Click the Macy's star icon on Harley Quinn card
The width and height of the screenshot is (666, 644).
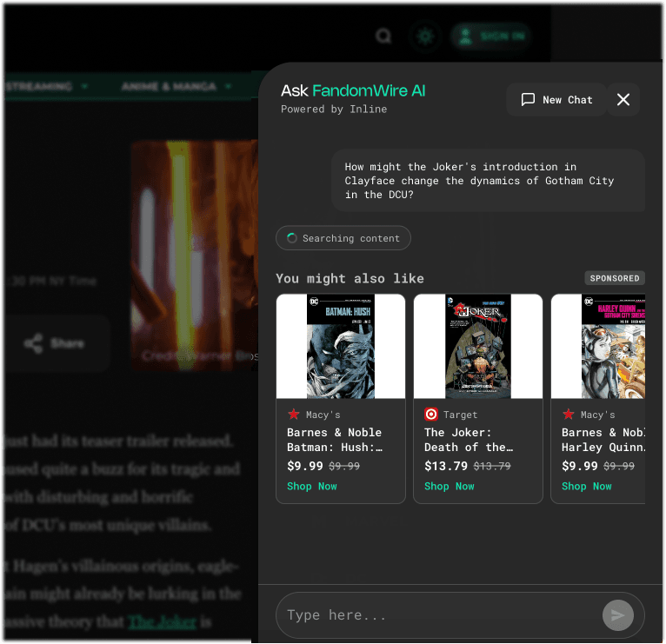569,414
